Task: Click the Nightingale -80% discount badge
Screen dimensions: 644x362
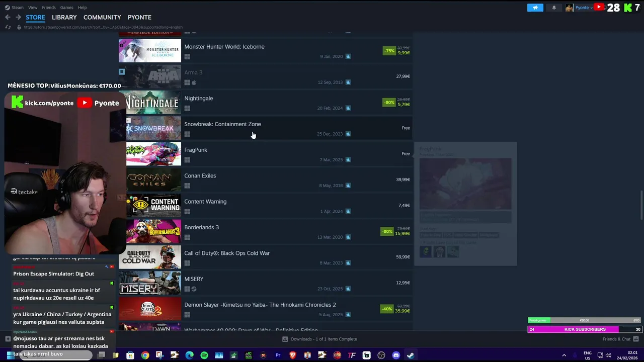Action: click(389, 102)
